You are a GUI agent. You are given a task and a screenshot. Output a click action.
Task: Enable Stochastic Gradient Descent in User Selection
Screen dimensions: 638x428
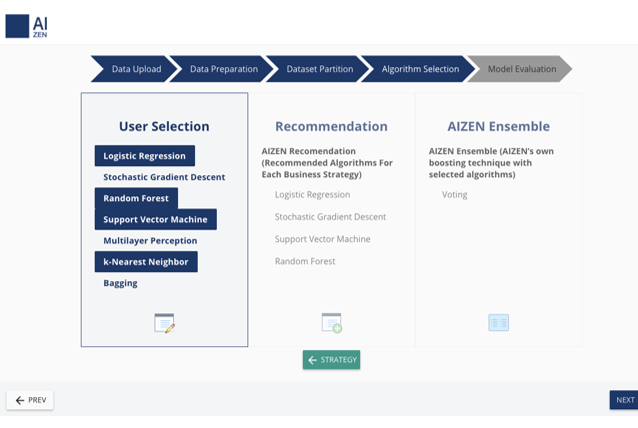[x=164, y=177]
